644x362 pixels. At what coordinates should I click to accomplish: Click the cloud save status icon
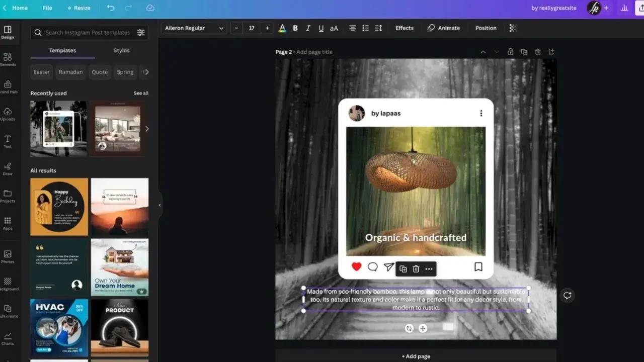point(150,8)
